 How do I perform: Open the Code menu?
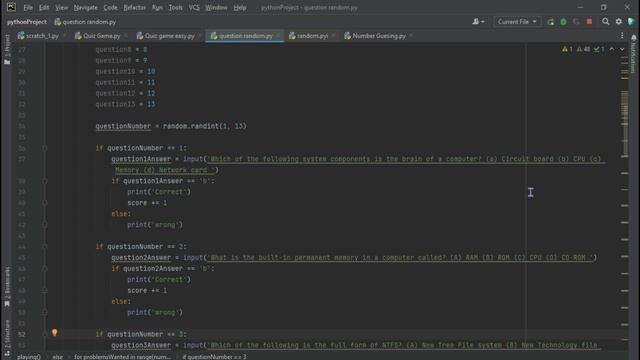coord(110,7)
